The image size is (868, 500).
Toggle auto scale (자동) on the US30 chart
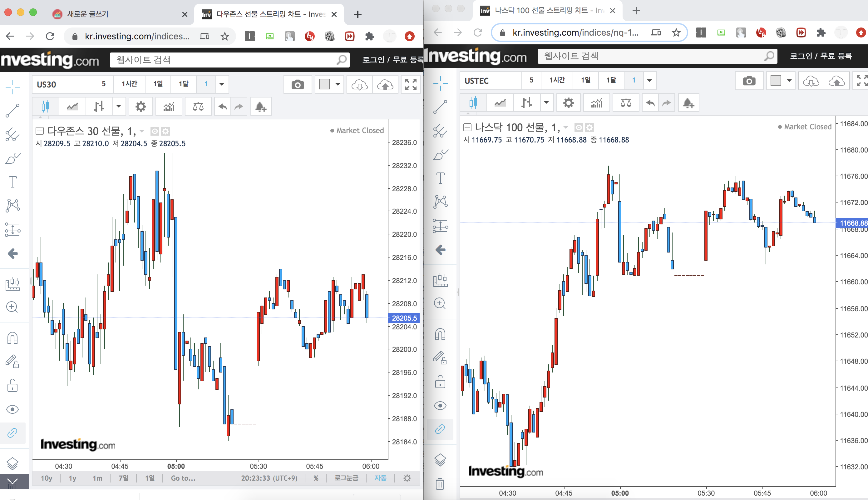tap(380, 478)
